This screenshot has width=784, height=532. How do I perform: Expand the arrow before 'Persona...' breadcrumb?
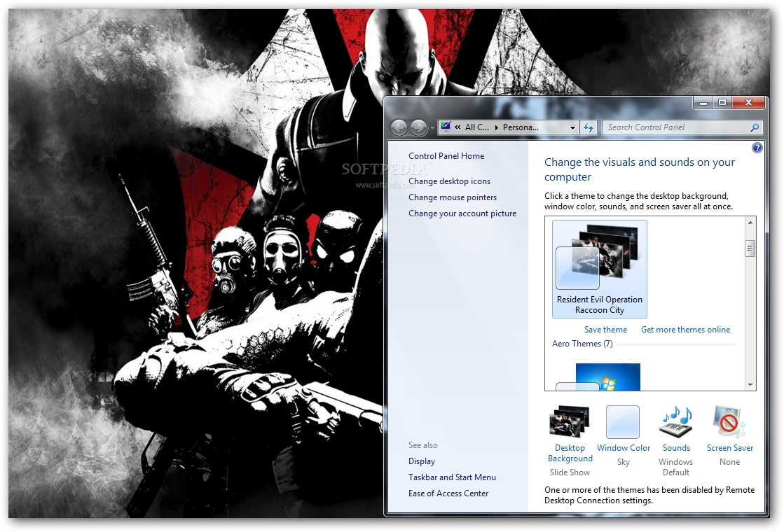[497, 127]
